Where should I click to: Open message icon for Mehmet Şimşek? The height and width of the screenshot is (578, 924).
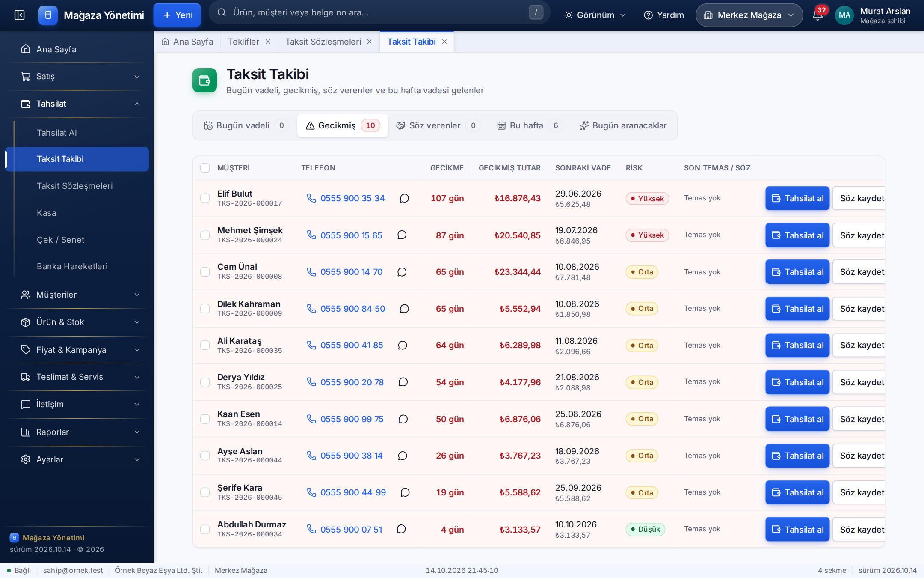402,235
